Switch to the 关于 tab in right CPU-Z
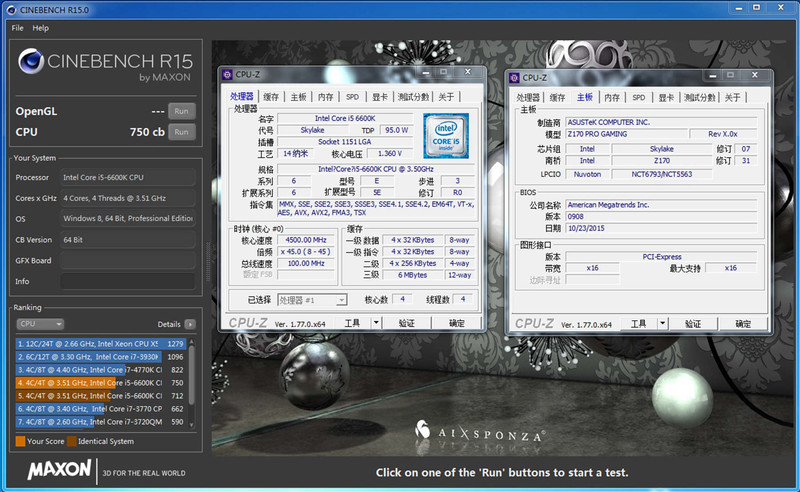This screenshot has height=492, width=800. [733, 97]
